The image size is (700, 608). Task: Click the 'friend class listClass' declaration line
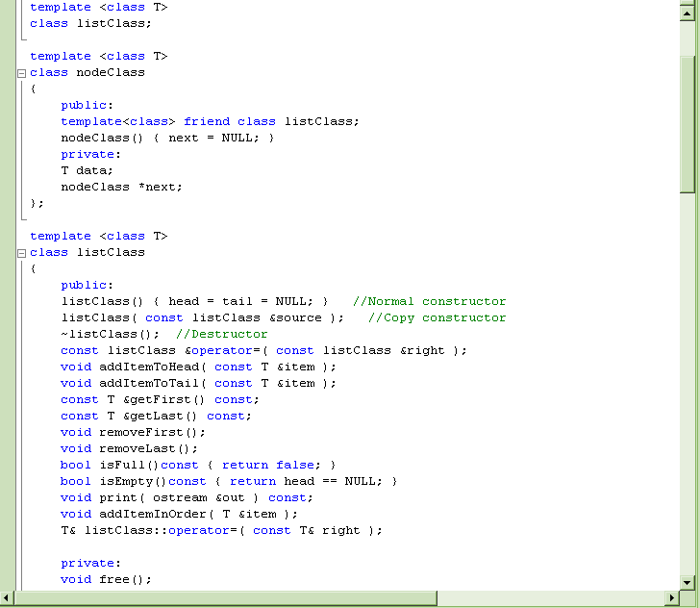(x=210, y=121)
